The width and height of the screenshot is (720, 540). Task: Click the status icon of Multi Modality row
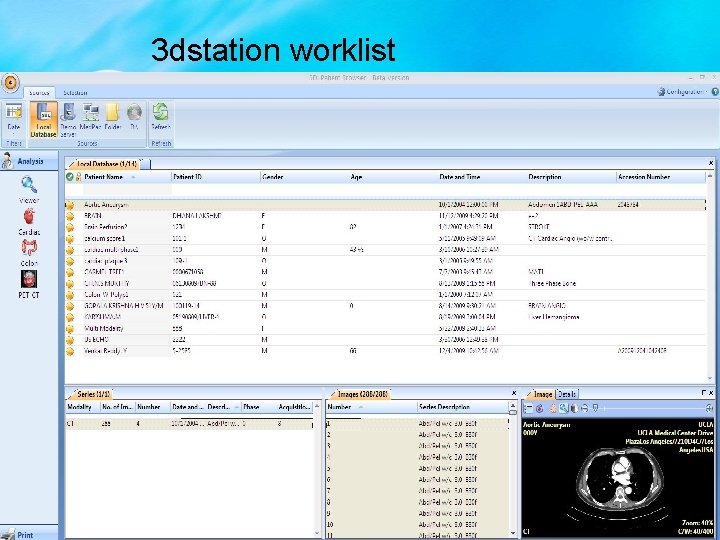pyautogui.click(x=70, y=329)
